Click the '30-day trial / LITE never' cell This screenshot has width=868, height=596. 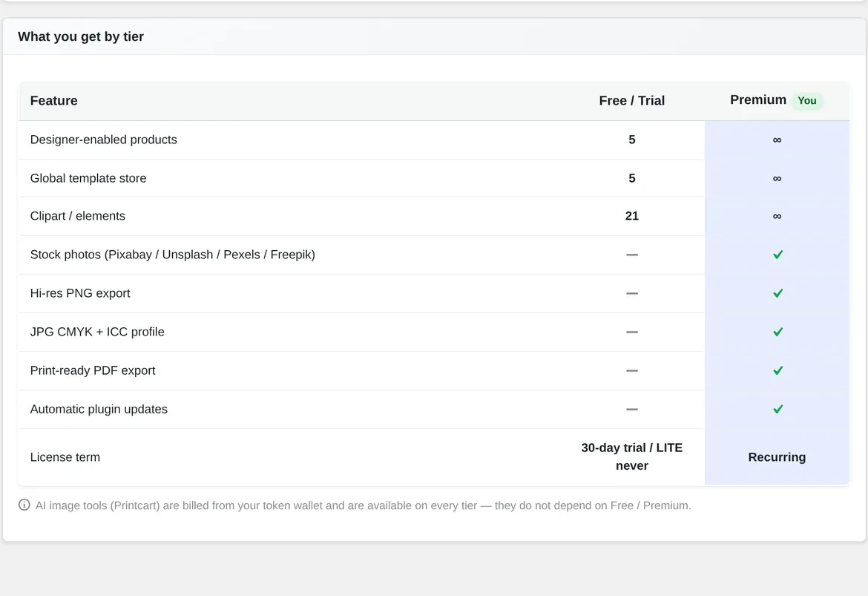click(x=631, y=457)
